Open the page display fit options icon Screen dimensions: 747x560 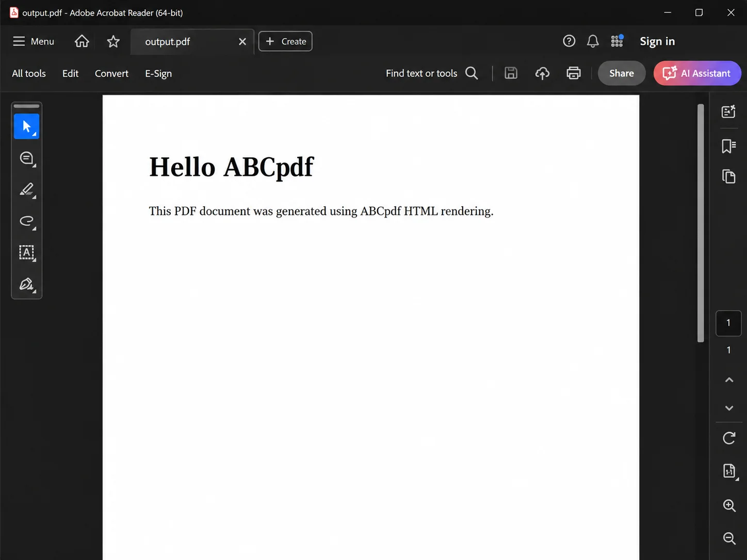[x=729, y=471]
